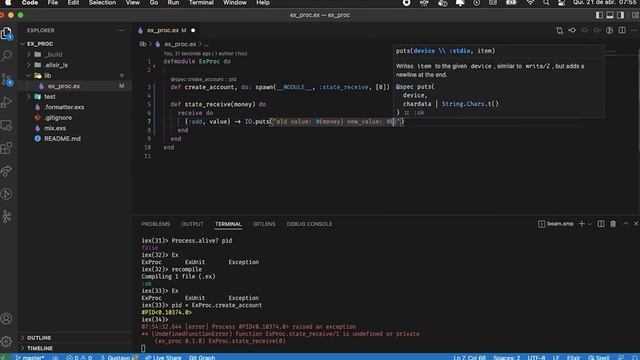Open the Edit menu
640x360 pixels.
point(73,3)
